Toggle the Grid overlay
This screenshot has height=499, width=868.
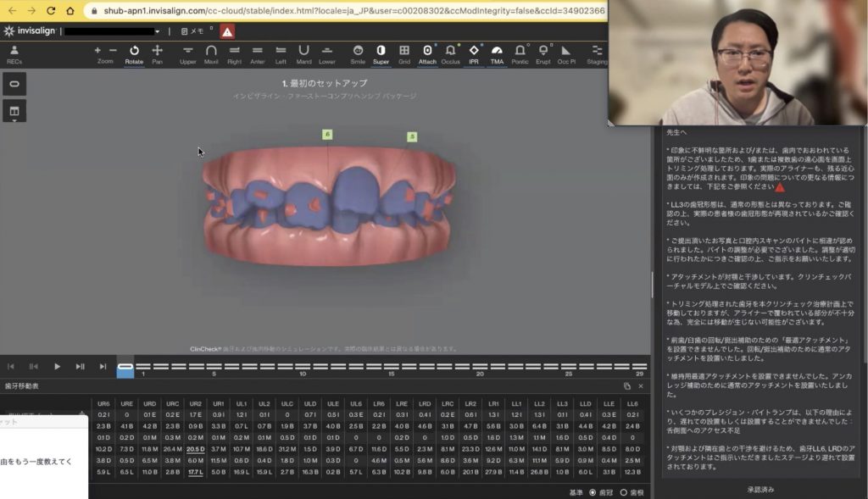(x=404, y=55)
